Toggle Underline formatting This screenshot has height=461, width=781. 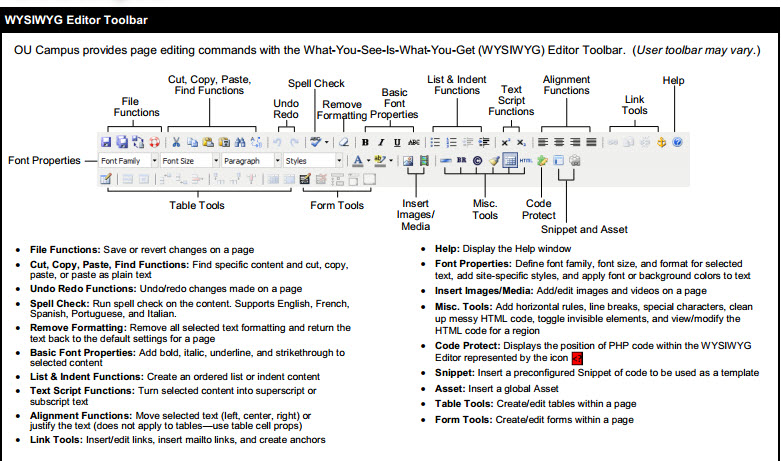click(x=397, y=142)
